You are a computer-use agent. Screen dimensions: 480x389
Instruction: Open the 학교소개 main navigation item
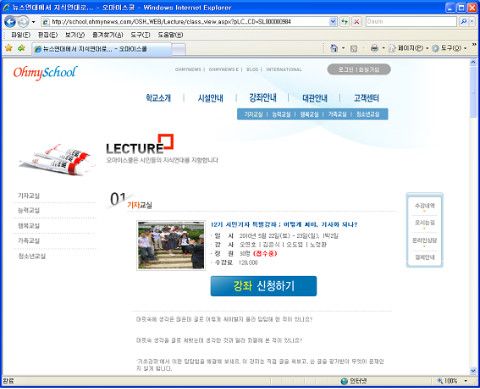pyautogui.click(x=158, y=98)
